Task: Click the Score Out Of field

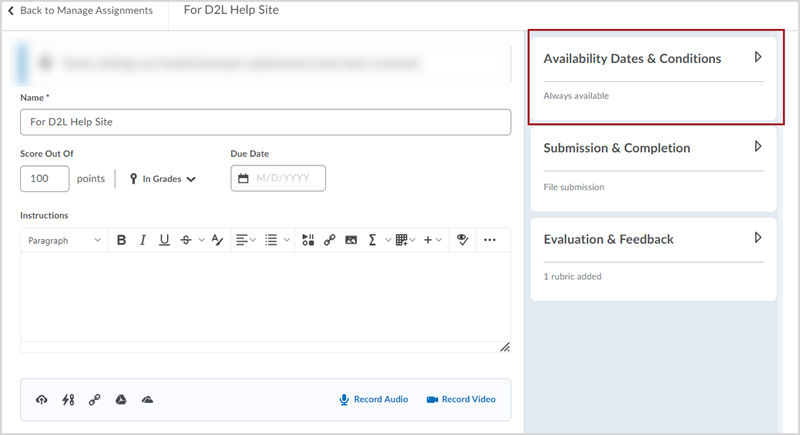Action: [44, 178]
